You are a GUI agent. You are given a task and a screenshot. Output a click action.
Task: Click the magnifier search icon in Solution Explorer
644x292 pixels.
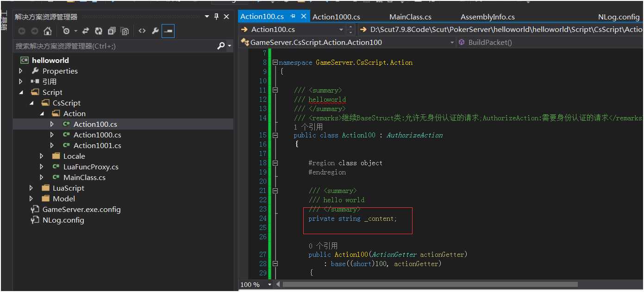click(x=221, y=46)
